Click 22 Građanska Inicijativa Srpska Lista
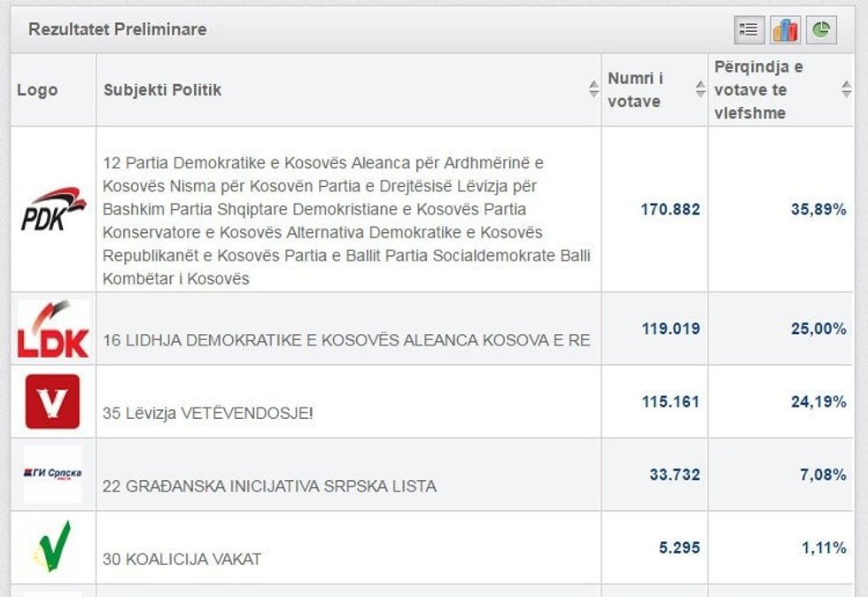 pos(269,486)
